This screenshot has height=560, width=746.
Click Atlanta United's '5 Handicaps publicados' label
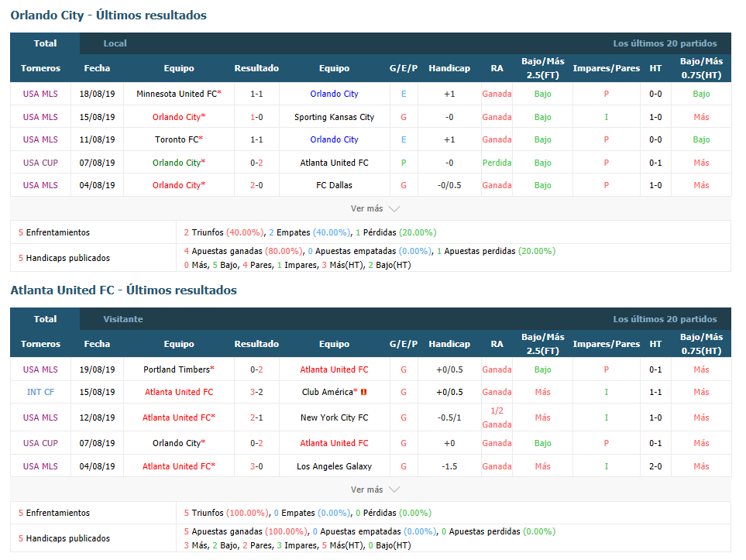coord(64,538)
